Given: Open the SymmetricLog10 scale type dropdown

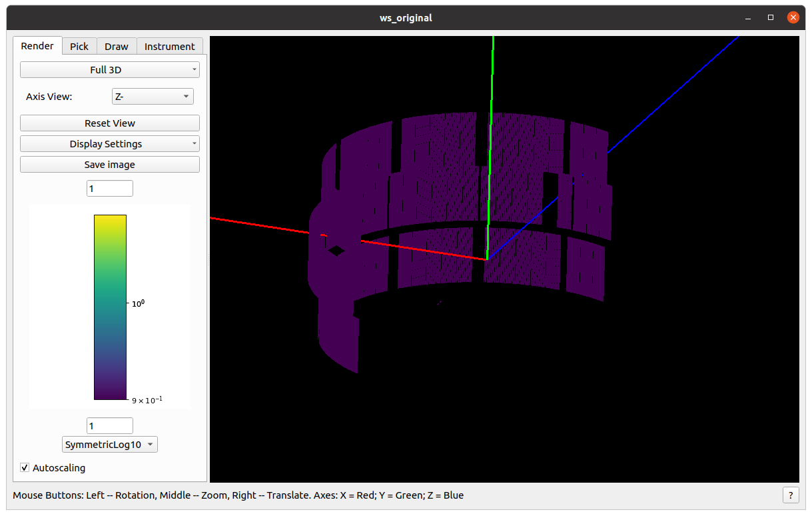Looking at the screenshot, I should tap(109, 445).
